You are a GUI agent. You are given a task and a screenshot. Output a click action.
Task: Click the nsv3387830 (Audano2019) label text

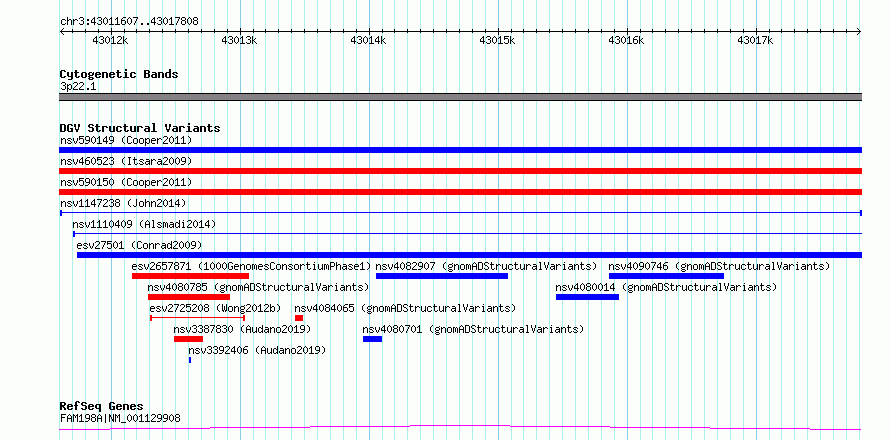pos(242,329)
